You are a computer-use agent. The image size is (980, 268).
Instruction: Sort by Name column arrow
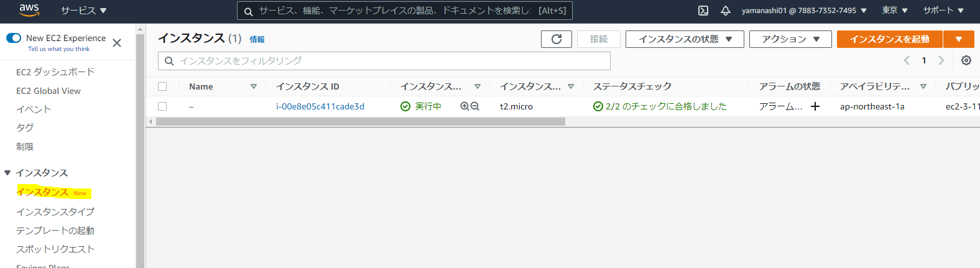[254, 86]
